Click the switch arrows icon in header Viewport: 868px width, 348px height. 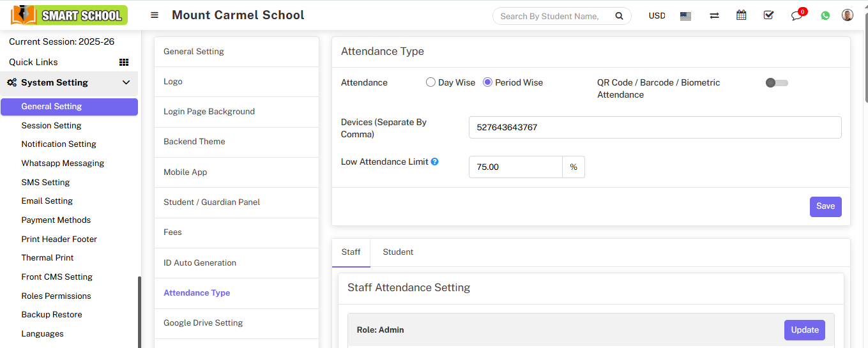coord(714,16)
